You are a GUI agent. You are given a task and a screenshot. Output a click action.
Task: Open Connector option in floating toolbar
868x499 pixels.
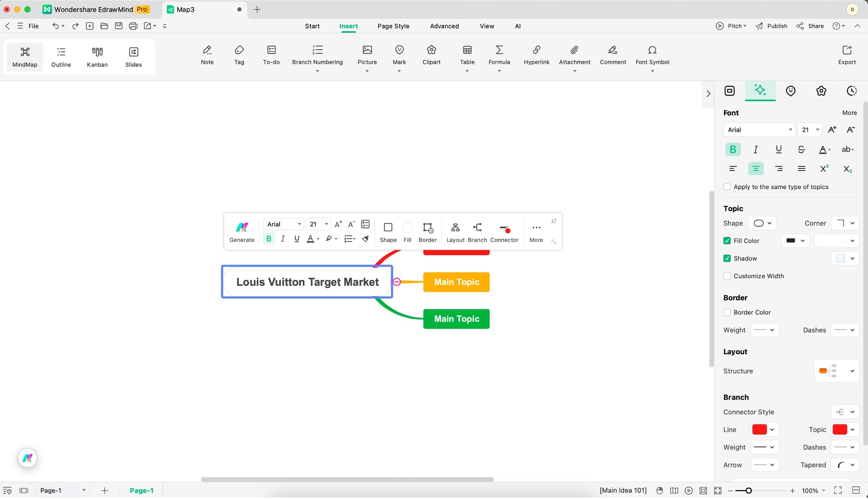click(x=504, y=232)
